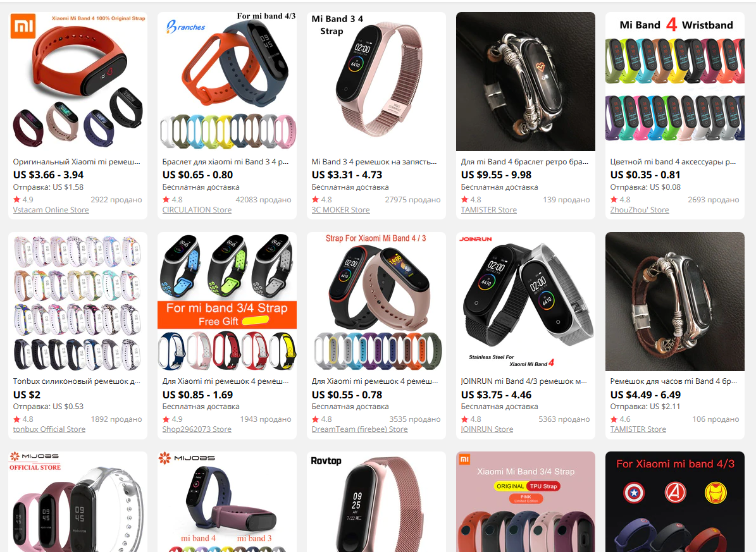Open the tonbux Official Store link
The width and height of the screenshot is (756, 552).
point(49,429)
